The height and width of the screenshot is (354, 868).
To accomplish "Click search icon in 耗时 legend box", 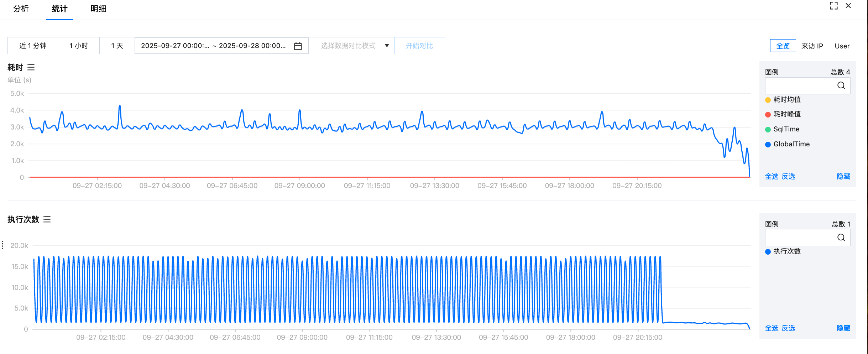I will click(841, 85).
